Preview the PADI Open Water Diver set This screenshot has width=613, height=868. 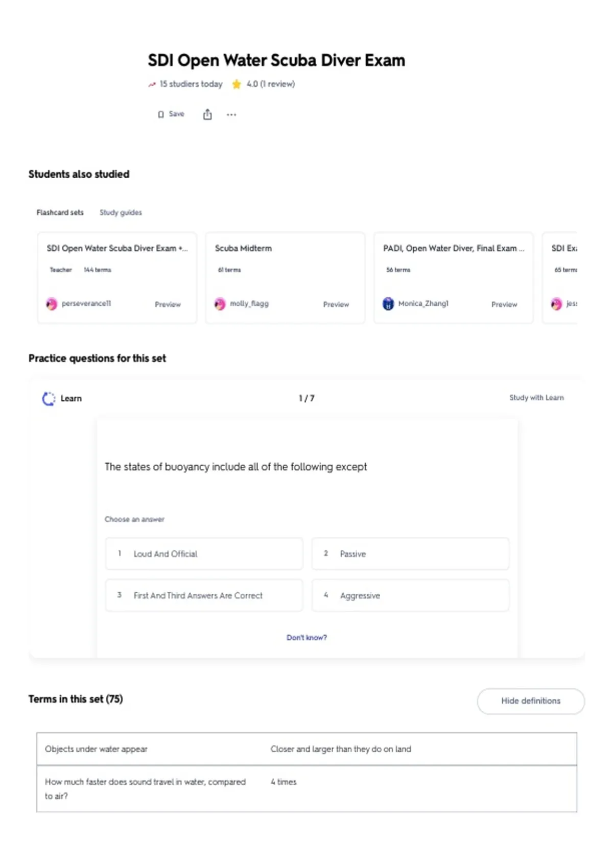coord(504,304)
